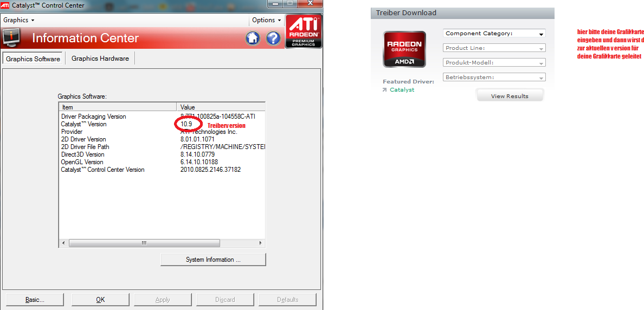644x310 pixels.
Task: Expand the Component Category dropdown
Action: (x=494, y=33)
